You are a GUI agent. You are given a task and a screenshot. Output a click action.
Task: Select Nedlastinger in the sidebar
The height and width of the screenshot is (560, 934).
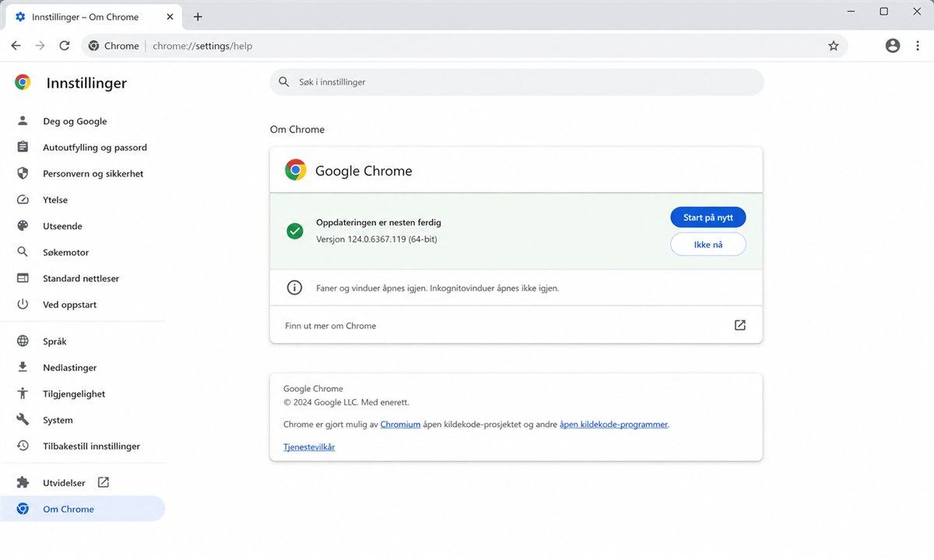[83, 367]
